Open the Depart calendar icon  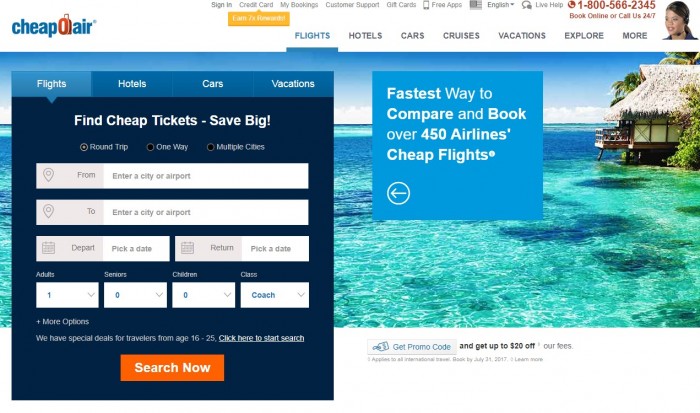(x=48, y=248)
